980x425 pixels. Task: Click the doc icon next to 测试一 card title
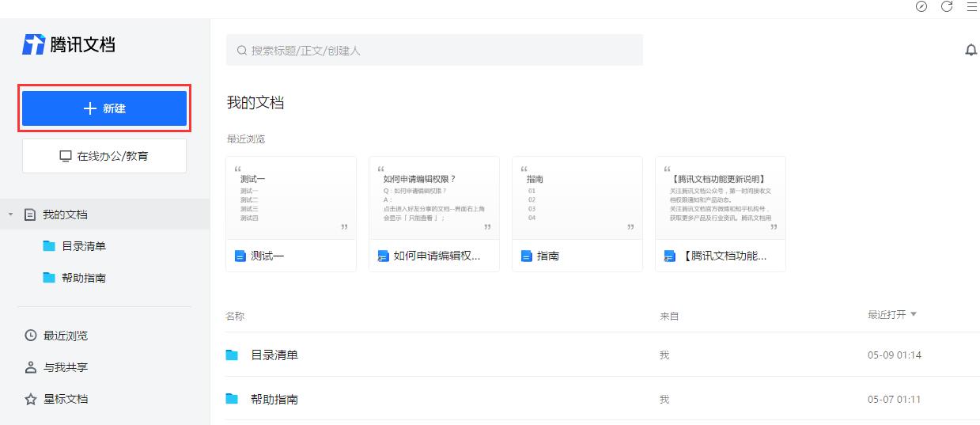coord(240,256)
